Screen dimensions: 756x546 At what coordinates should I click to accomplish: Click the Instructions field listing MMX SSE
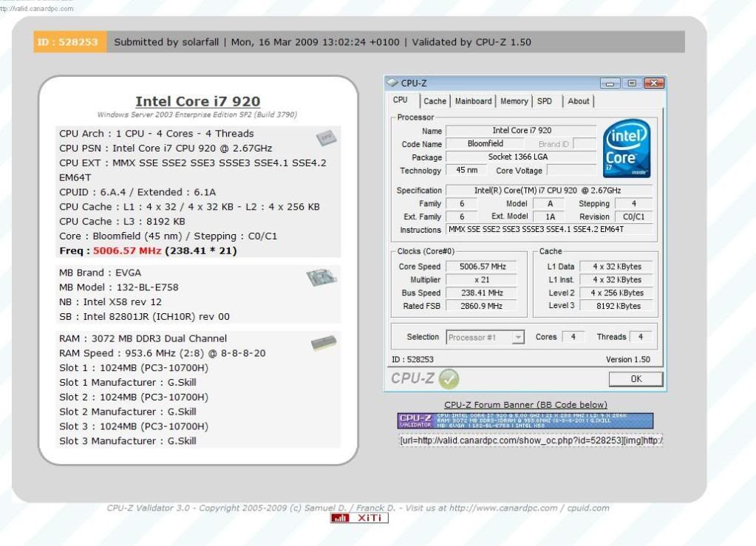click(x=548, y=229)
